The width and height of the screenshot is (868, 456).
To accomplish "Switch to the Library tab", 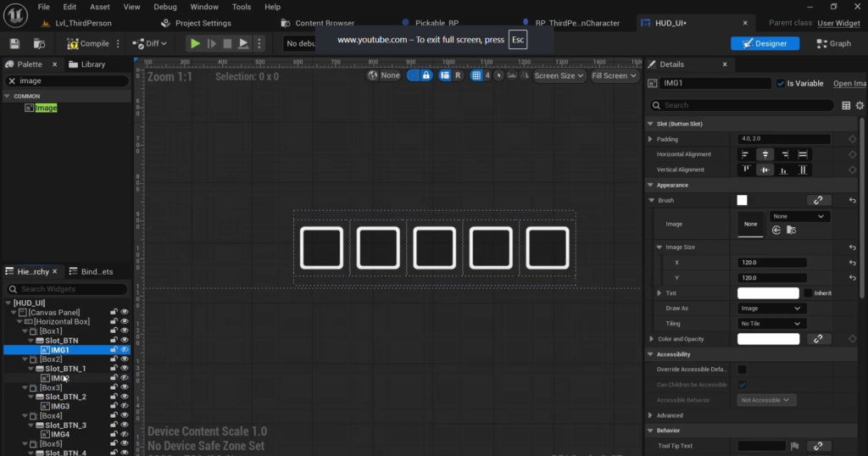I will [x=87, y=64].
